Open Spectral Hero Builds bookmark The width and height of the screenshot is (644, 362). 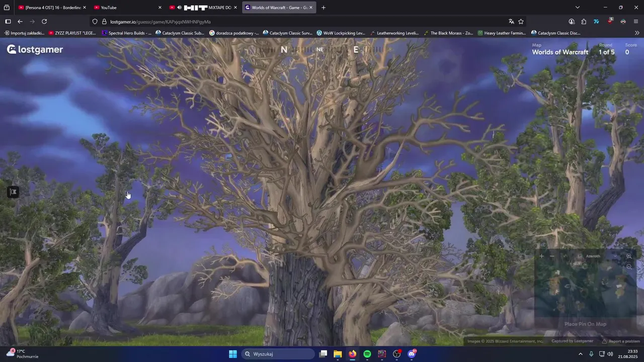coord(126,33)
